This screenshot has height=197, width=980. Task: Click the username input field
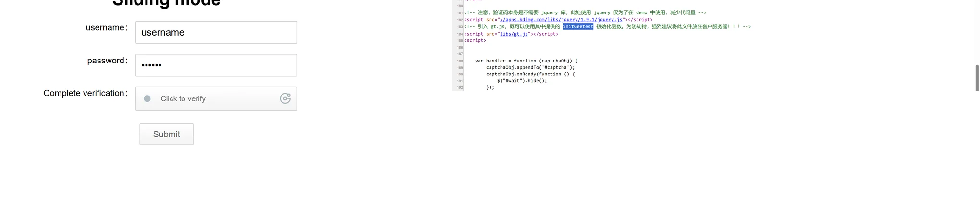(x=216, y=32)
